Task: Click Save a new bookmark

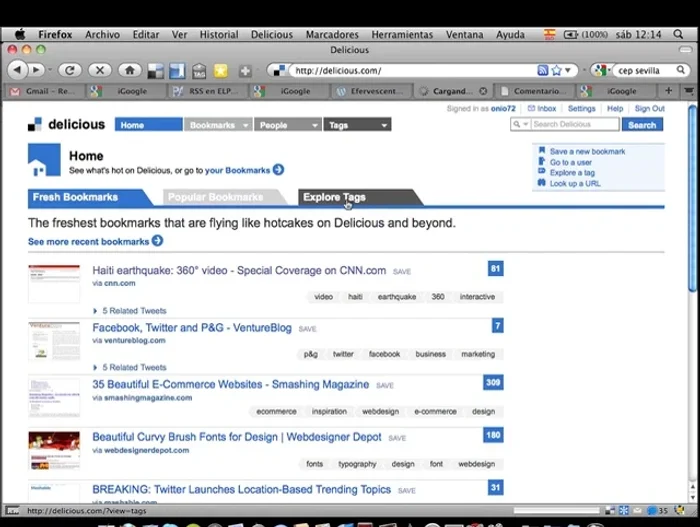Action: (587, 151)
